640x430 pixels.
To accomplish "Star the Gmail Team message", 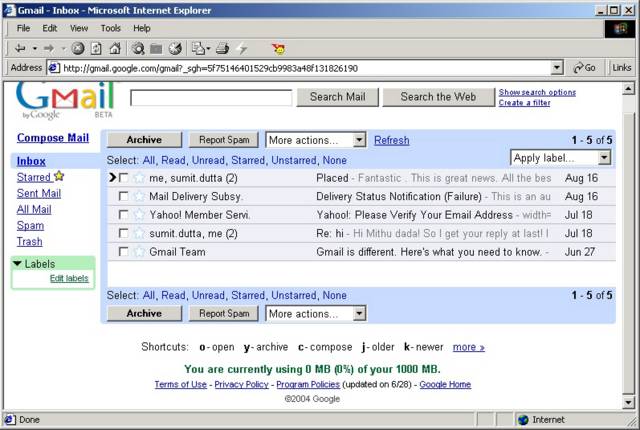I will (139, 252).
